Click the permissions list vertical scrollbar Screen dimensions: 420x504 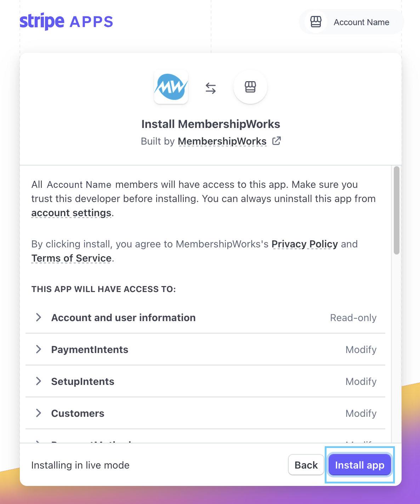(x=397, y=211)
